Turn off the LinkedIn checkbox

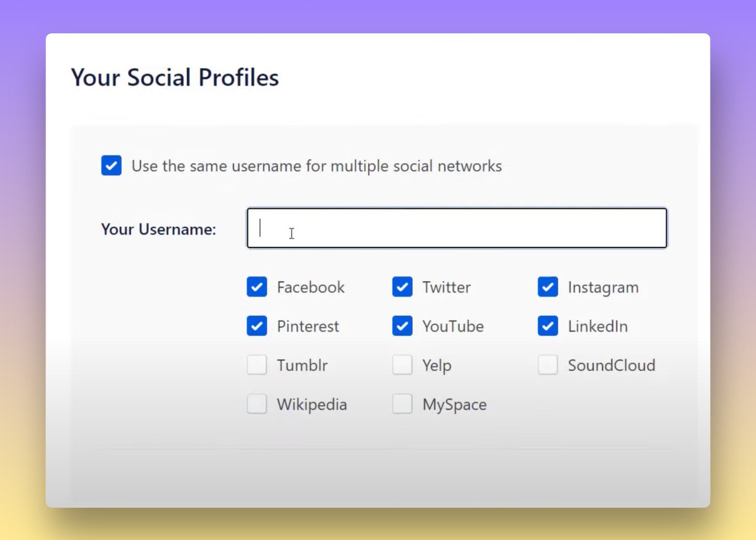[548, 326]
